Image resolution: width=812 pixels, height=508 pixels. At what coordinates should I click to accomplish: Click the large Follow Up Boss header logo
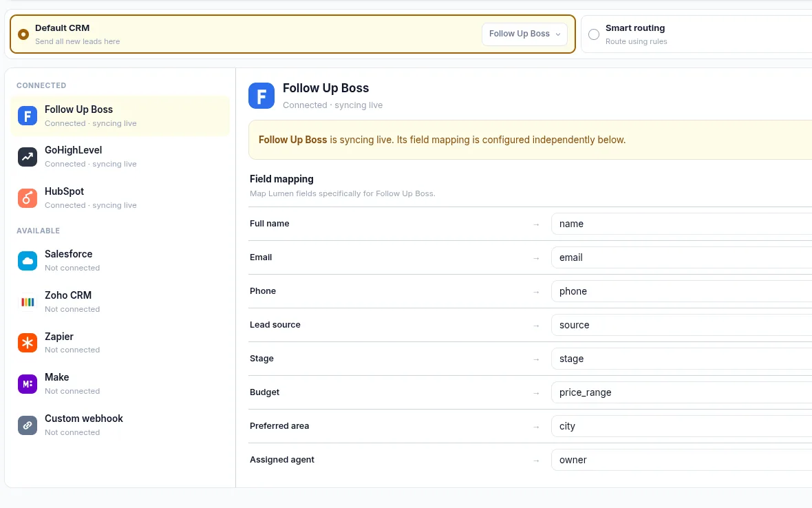pos(261,96)
